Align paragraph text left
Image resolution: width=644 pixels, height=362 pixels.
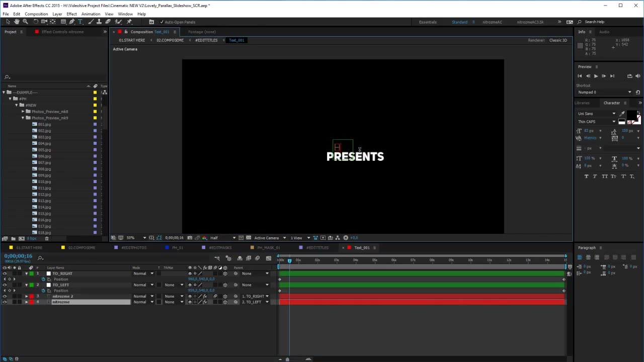[x=580, y=257]
